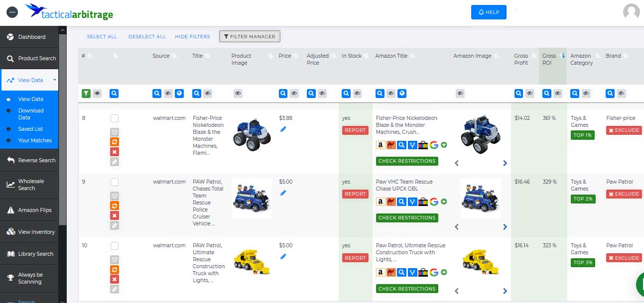The image size is (644, 303).
Task: Click the heart icon in row 10
Action: click(115, 260)
